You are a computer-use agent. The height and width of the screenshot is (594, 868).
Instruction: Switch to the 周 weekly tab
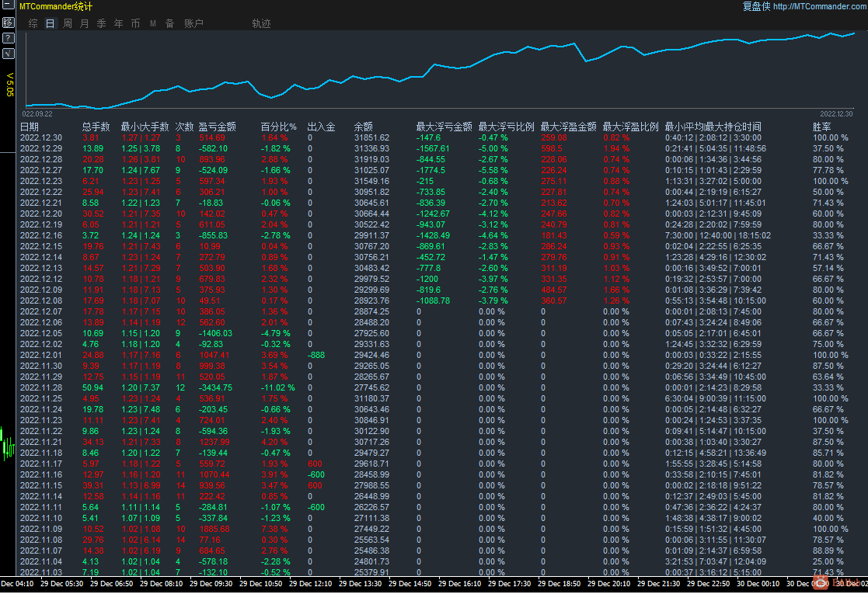[68, 23]
